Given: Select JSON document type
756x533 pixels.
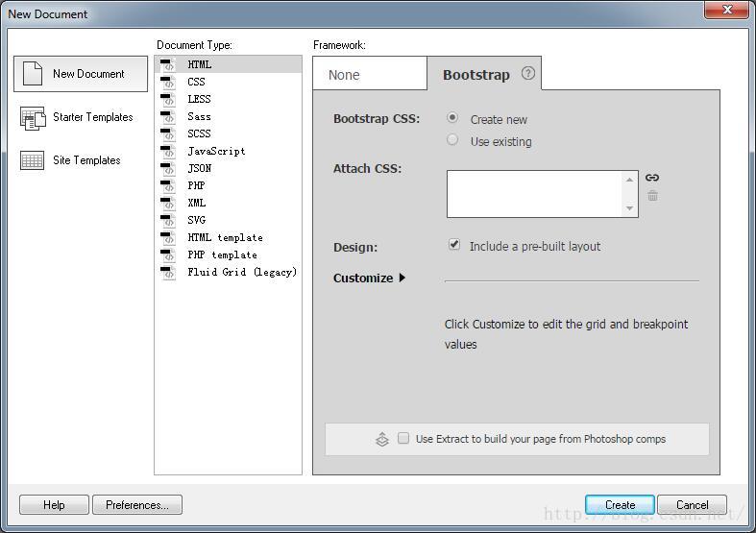Looking at the screenshot, I should click(228, 169).
